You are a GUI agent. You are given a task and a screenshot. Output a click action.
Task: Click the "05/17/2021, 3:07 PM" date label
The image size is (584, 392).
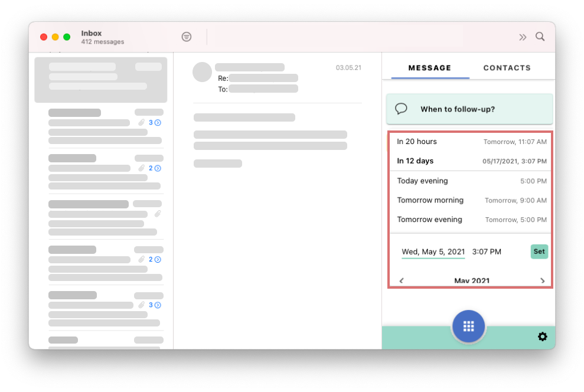click(515, 161)
